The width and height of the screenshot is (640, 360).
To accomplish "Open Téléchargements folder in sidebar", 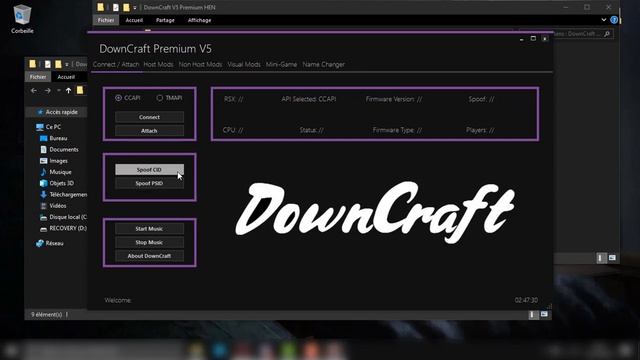I will tap(63, 195).
